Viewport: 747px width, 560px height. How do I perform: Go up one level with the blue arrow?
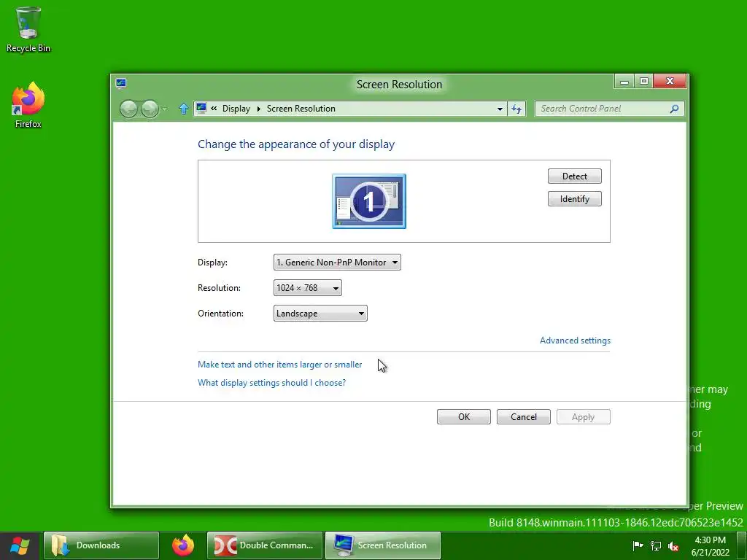click(183, 109)
